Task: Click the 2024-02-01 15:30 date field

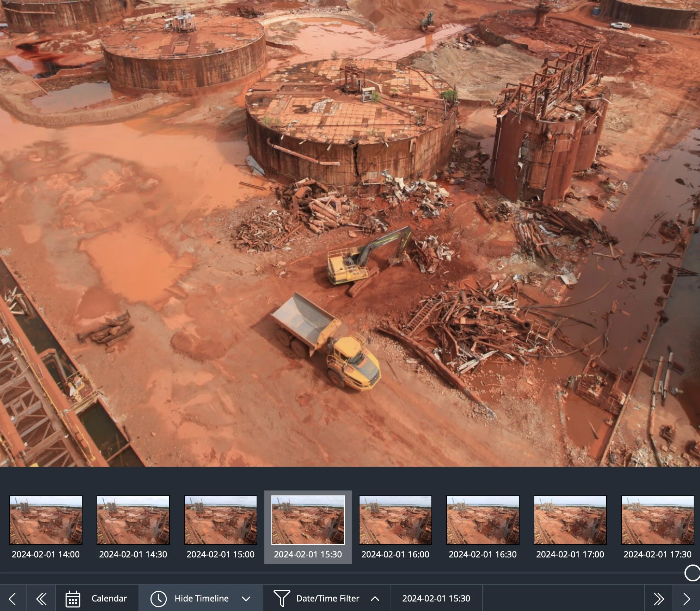Action: pyautogui.click(x=436, y=598)
